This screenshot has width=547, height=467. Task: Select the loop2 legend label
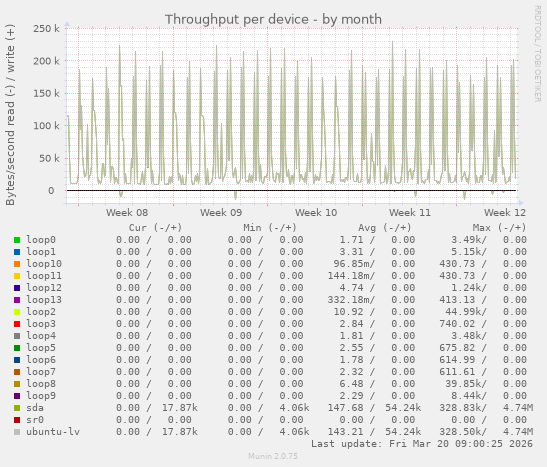41,312
